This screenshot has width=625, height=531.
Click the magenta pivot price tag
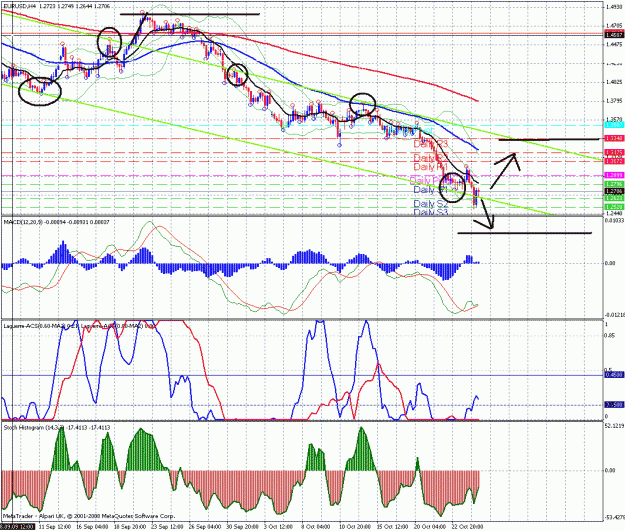pyautogui.click(x=614, y=175)
